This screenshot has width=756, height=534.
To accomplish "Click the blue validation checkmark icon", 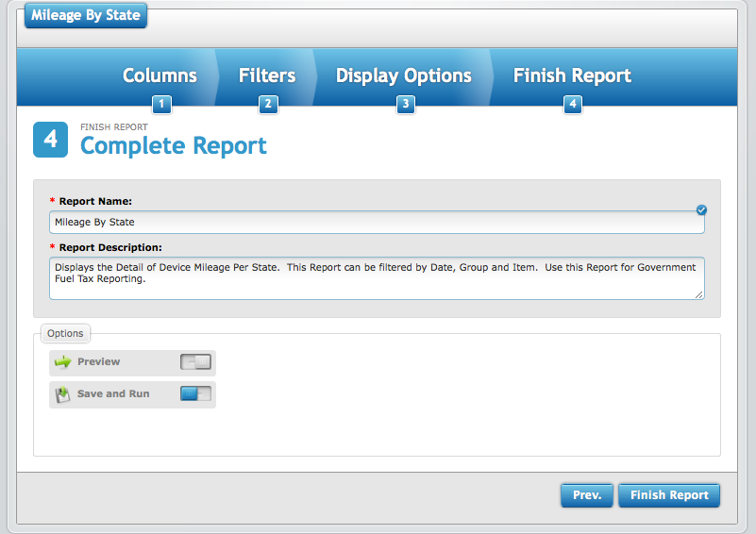I will coord(701,209).
